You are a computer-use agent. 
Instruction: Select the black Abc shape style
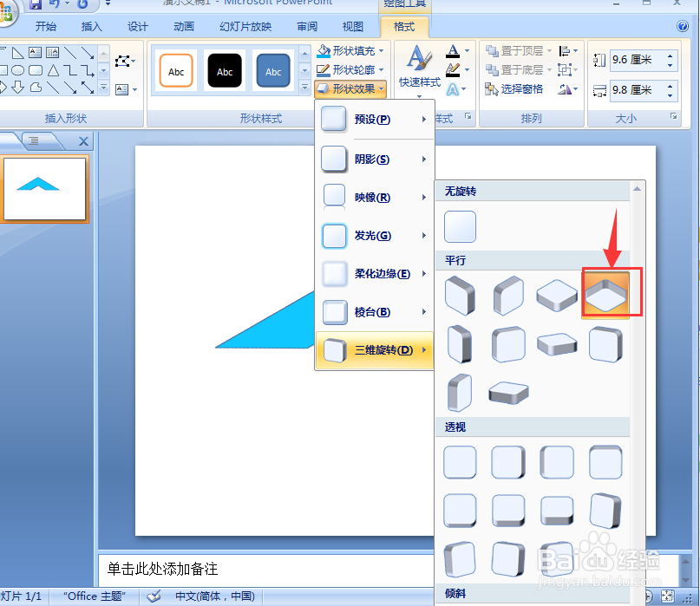coord(225,71)
